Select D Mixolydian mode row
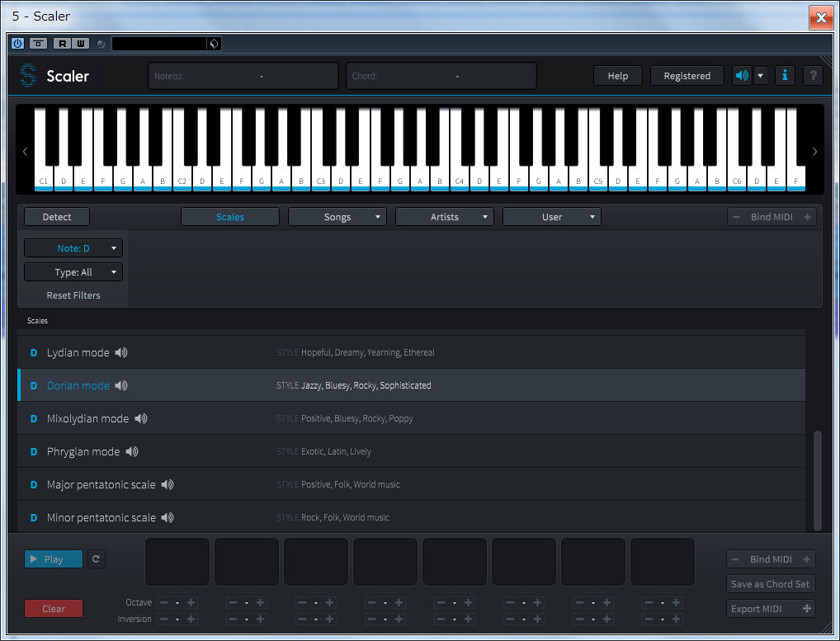 412,418
